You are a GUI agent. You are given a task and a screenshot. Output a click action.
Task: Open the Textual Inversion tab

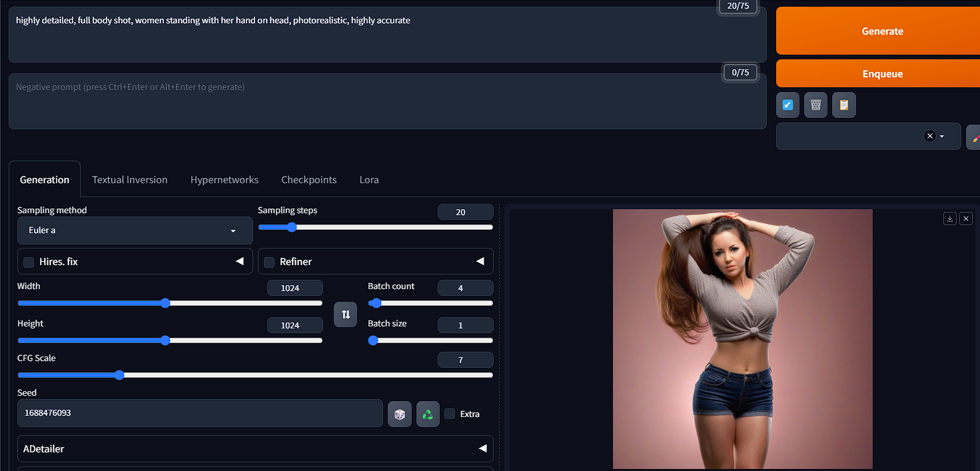click(x=130, y=179)
